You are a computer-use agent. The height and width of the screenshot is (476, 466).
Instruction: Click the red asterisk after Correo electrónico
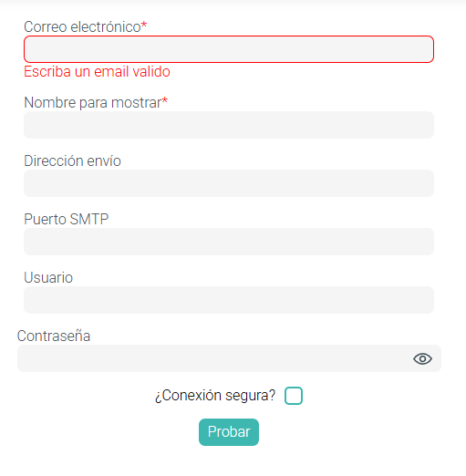144,25
